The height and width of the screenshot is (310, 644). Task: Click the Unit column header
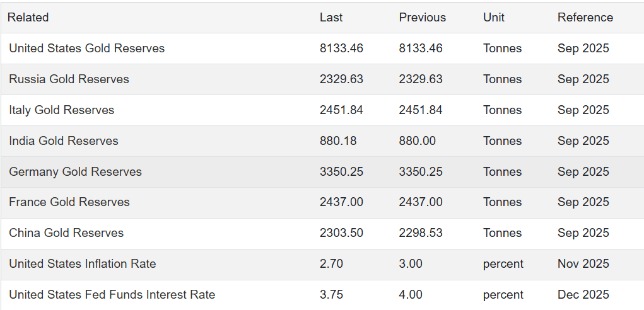click(493, 18)
